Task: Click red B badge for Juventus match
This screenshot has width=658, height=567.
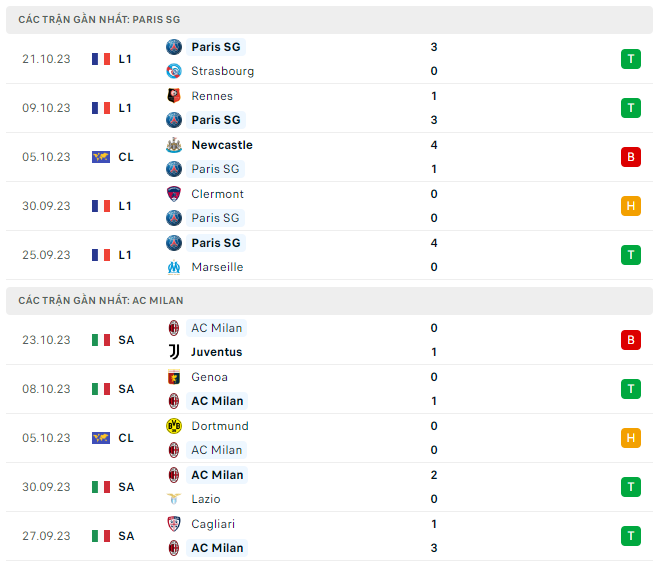Action: point(630,340)
